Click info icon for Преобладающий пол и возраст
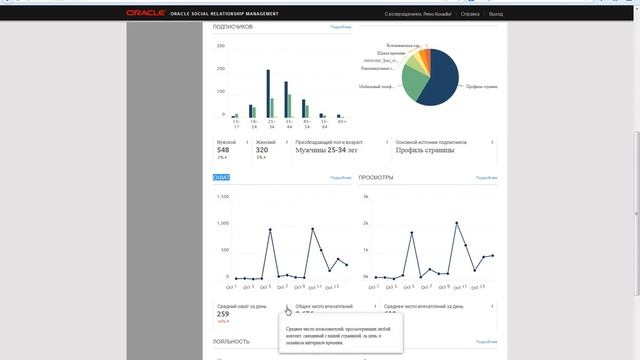Viewport: 640px width, 360px height. (x=387, y=142)
